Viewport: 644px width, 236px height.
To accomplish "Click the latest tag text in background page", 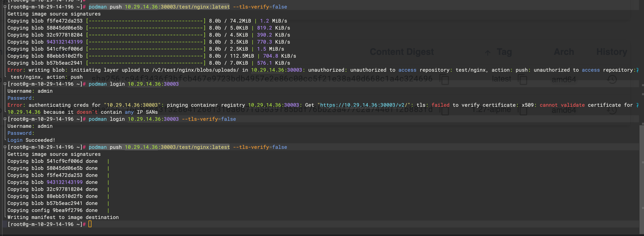I will click(501, 79).
